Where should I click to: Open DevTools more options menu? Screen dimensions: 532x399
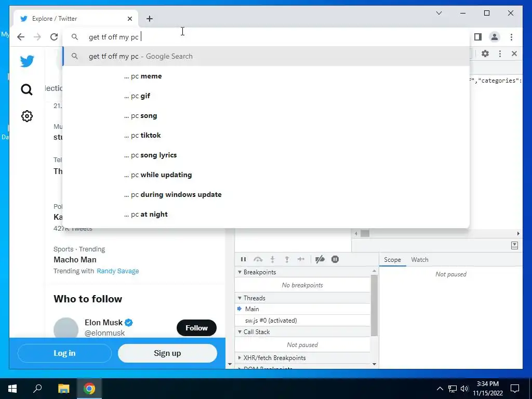coord(500,54)
